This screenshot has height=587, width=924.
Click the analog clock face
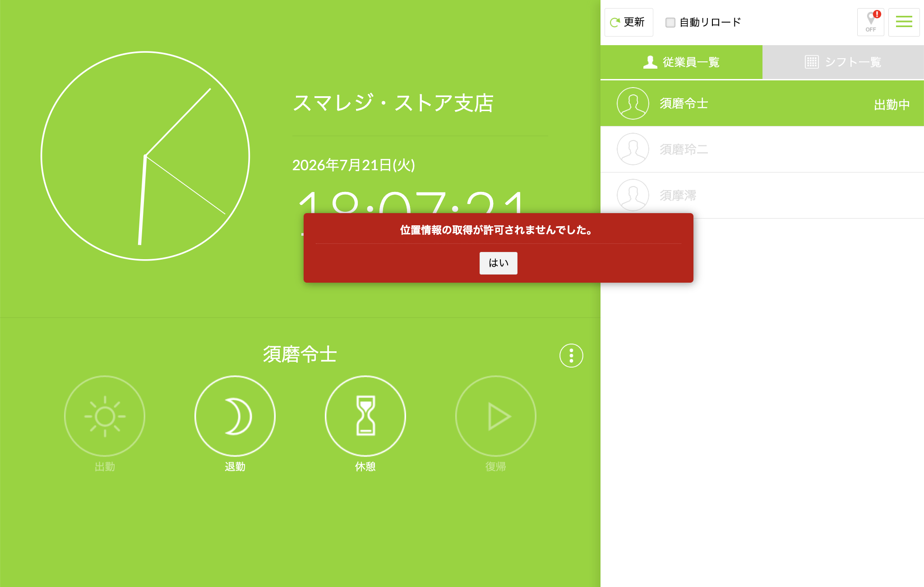[145, 156]
